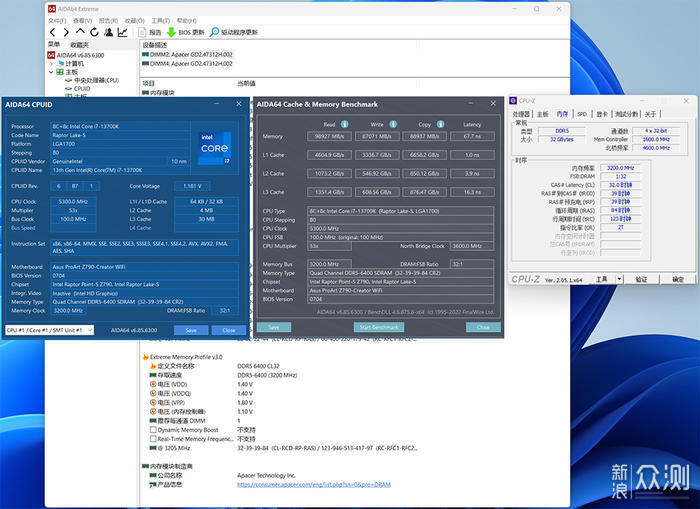
Task: Open the 工具(T) menu
Action: 160,21
